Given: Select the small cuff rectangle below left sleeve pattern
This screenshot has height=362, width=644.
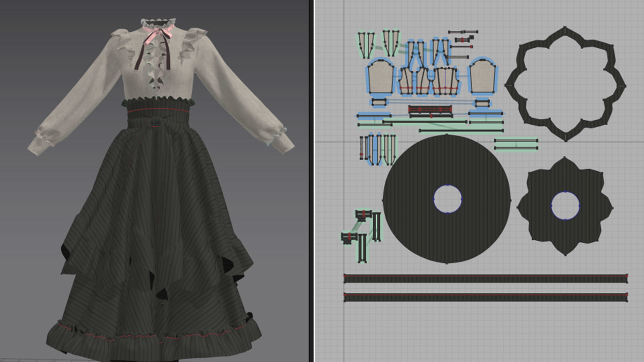Looking at the screenshot, I should tap(379, 102).
